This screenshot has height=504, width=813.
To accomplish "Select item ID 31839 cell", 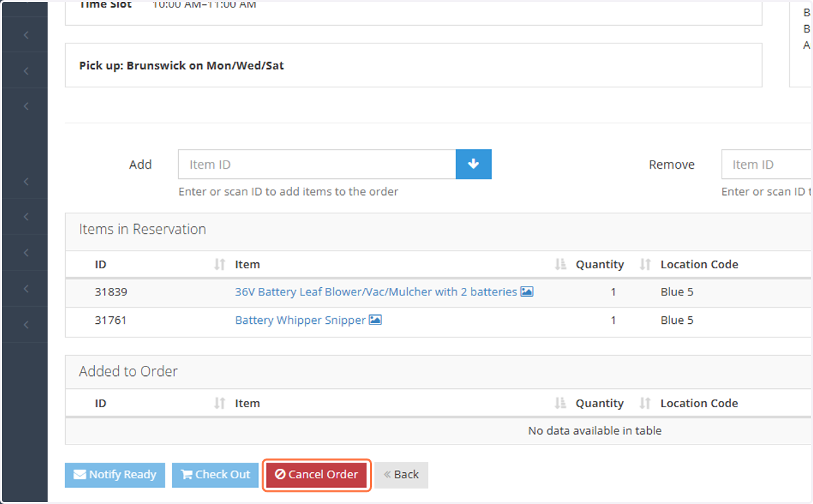I will pyautogui.click(x=111, y=292).
